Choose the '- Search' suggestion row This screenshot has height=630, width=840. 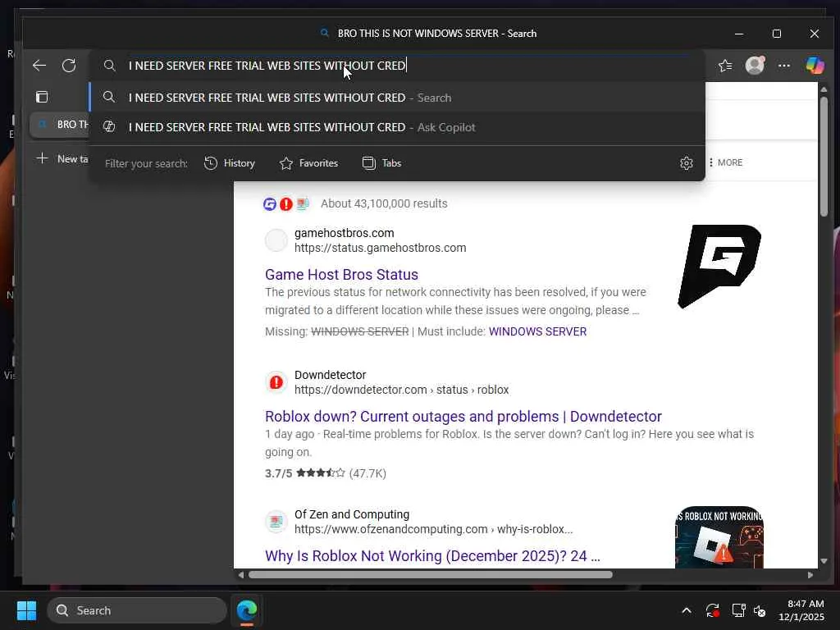pos(396,98)
